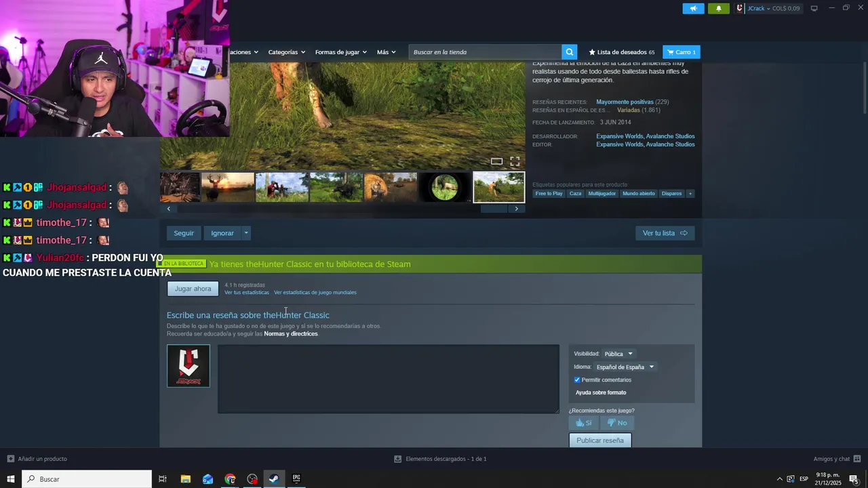Image resolution: width=868 pixels, height=488 pixels.
Task: Click Disparos tag
Action: (x=672, y=193)
